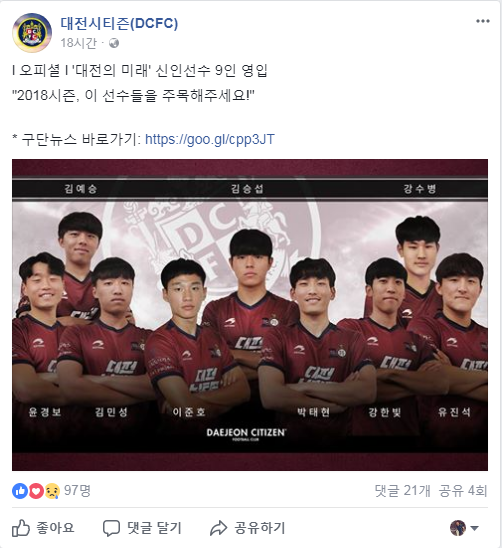Click the speech bubble comment icon
This screenshot has width=502, height=548.
[x=111, y=528]
